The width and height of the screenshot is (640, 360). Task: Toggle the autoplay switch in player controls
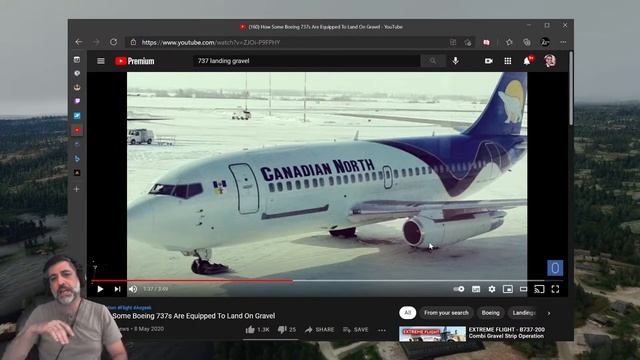[459, 289]
